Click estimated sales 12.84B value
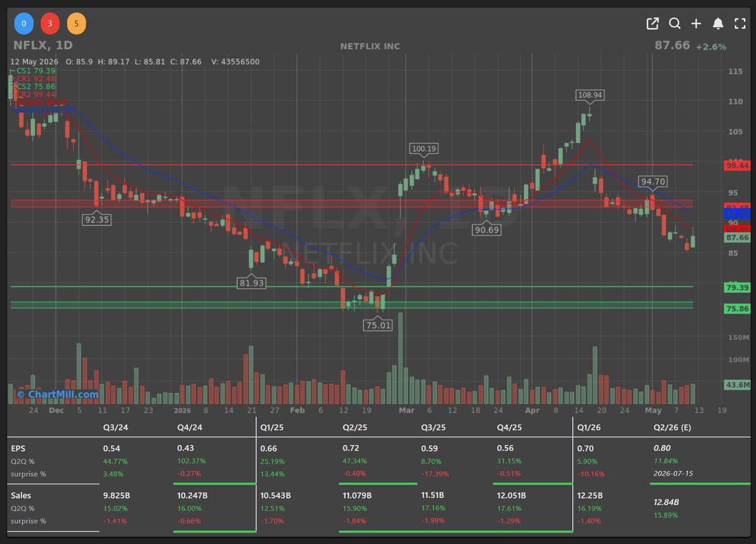 668,502
